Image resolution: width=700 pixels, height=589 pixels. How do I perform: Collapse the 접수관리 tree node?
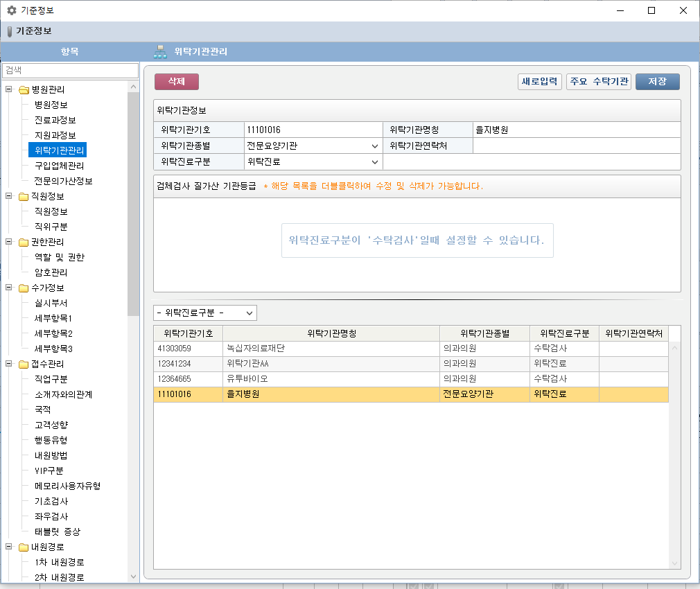9,364
